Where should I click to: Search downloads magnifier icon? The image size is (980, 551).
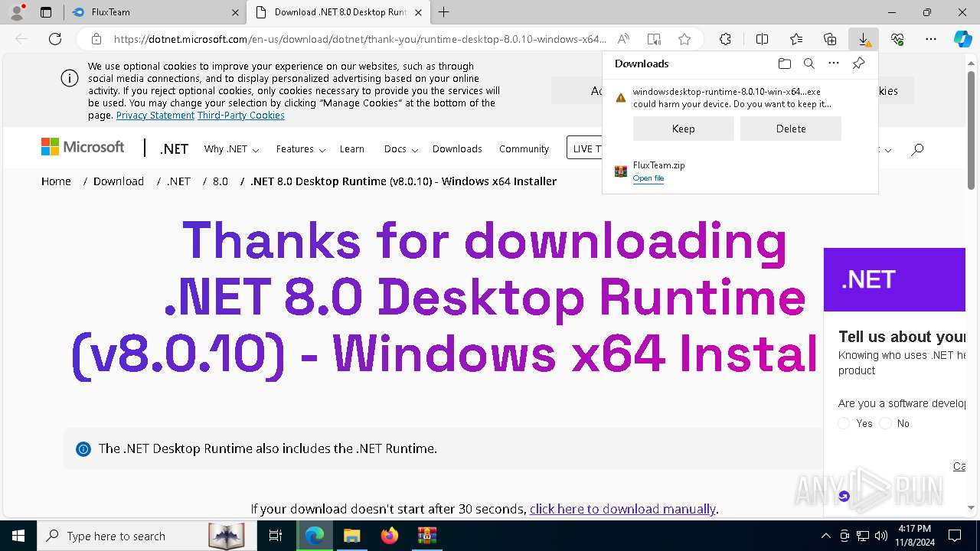point(808,64)
